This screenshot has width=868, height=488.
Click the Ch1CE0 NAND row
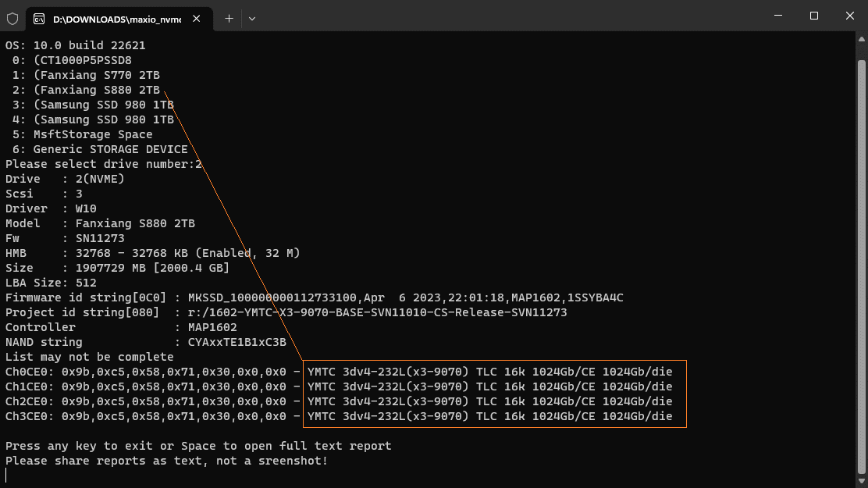pyautogui.click(x=339, y=386)
